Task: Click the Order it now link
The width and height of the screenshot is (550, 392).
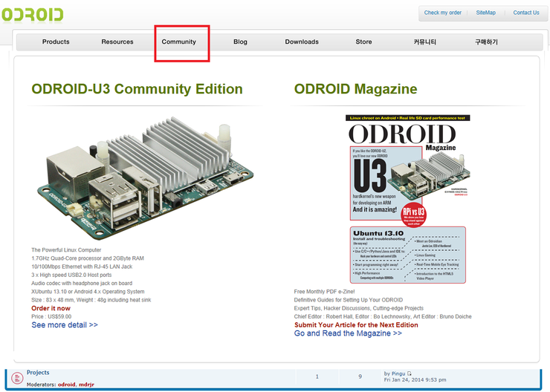Action: [x=51, y=308]
